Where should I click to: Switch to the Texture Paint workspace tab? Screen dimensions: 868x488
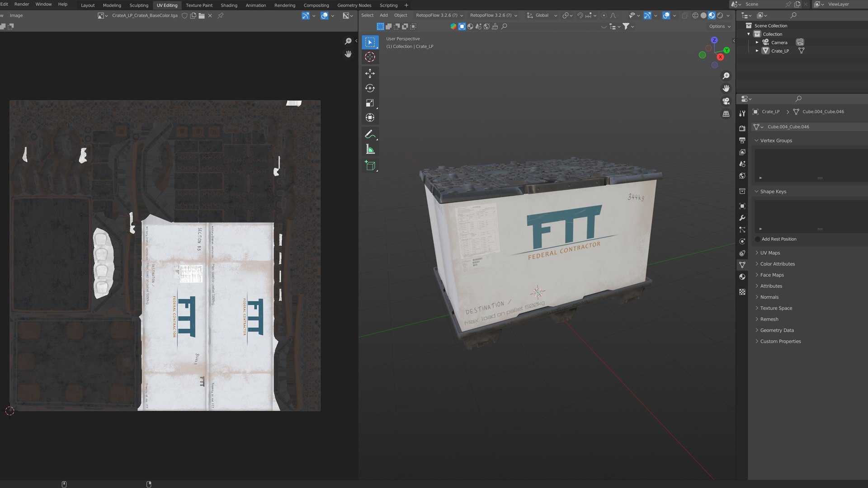click(199, 5)
